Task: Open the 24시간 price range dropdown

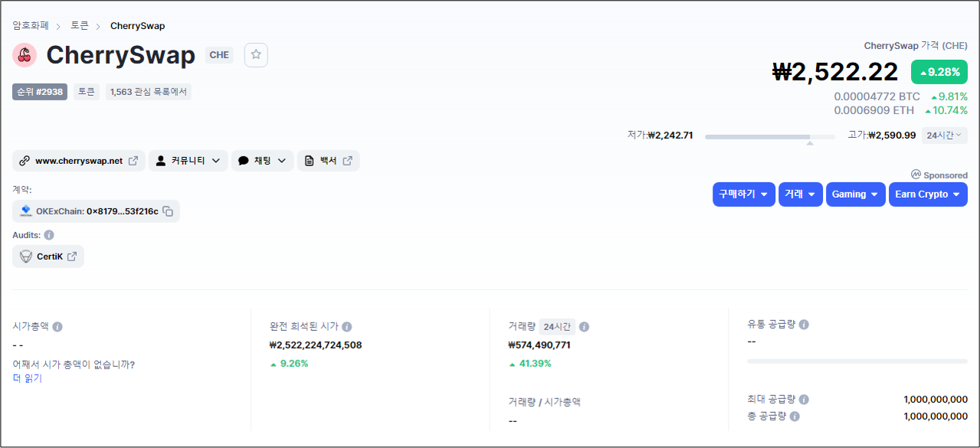Action: [943, 136]
